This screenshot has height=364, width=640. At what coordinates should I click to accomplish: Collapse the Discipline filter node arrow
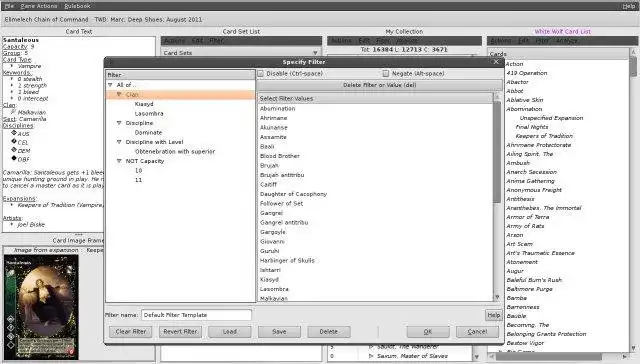click(x=119, y=123)
